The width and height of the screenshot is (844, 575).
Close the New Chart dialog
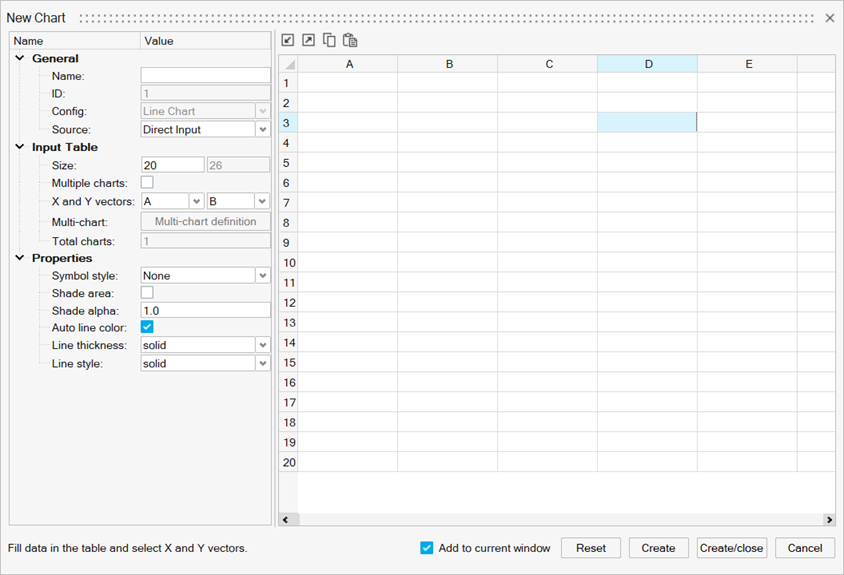(829, 18)
